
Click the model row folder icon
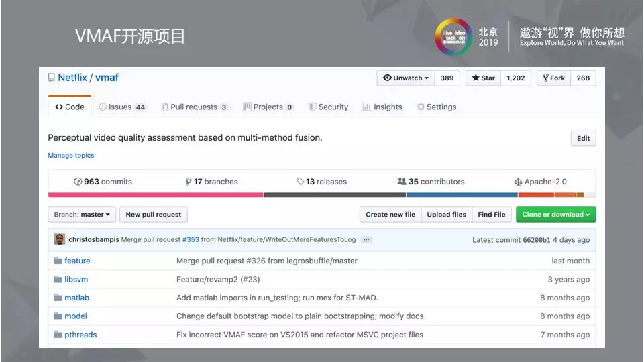[58, 316]
